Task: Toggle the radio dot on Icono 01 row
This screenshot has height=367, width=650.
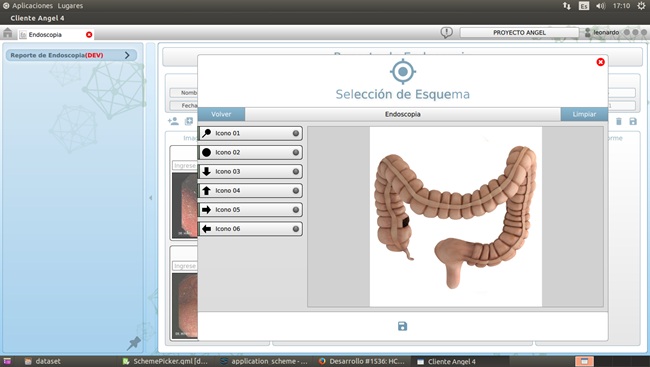Action: 296,133
